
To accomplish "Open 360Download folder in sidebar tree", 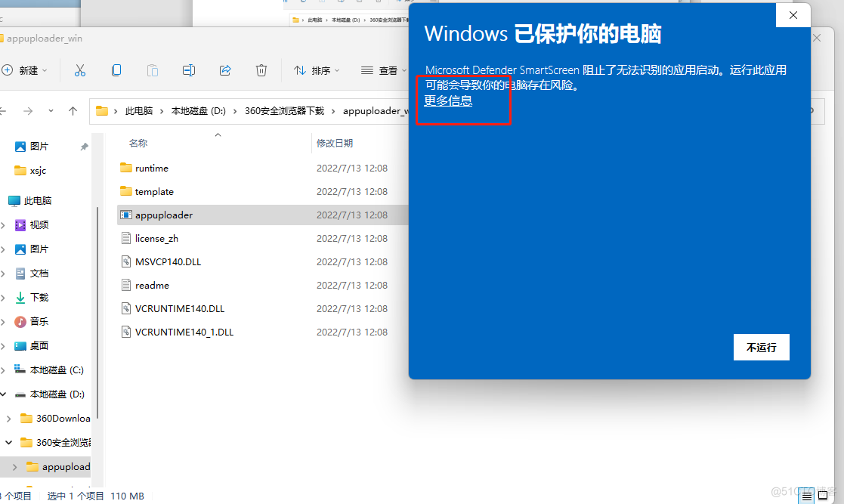I will pyautogui.click(x=63, y=419).
